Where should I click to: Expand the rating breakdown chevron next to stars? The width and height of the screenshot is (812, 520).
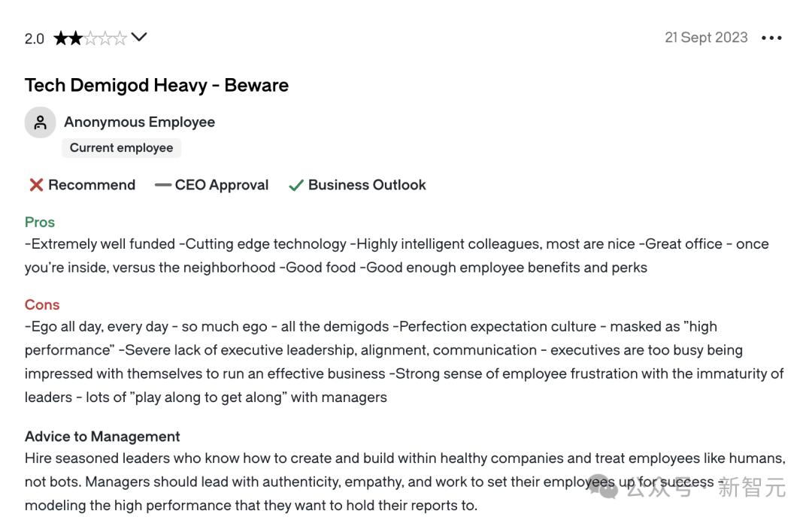(x=139, y=37)
